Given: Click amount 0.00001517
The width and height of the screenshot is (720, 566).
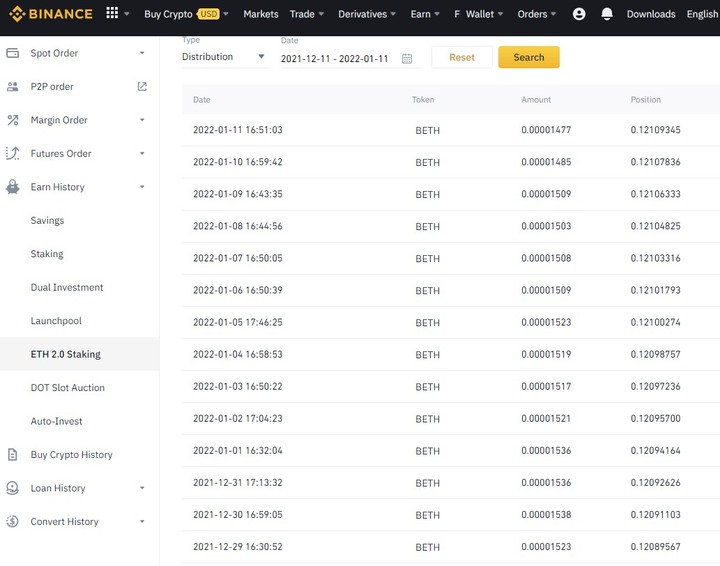Looking at the screenshot, I should point(546,387).
